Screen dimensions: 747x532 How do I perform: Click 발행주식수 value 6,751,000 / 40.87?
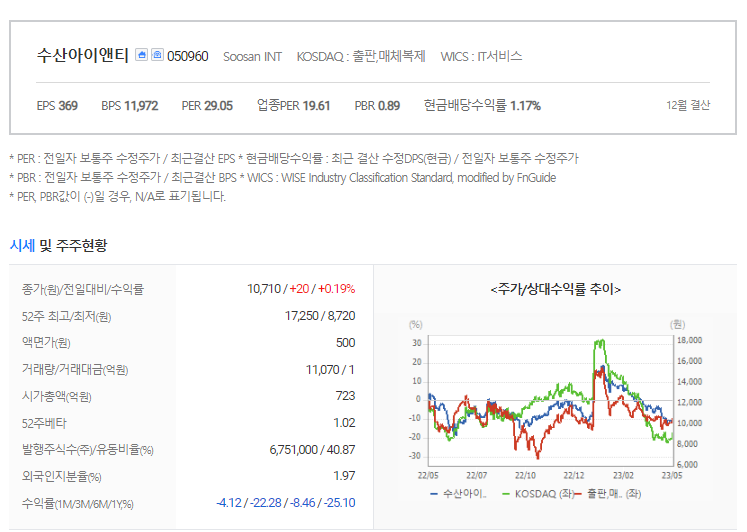pos(313,450)
